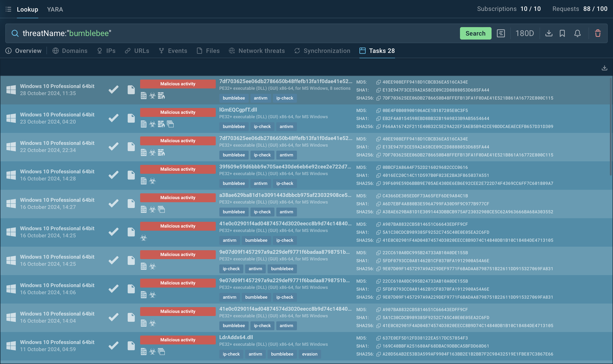The width and height of the screenshot is (613, 364).
Task: Click the notification bell icon
Action: pyautogui.click(x=577, y=33)
